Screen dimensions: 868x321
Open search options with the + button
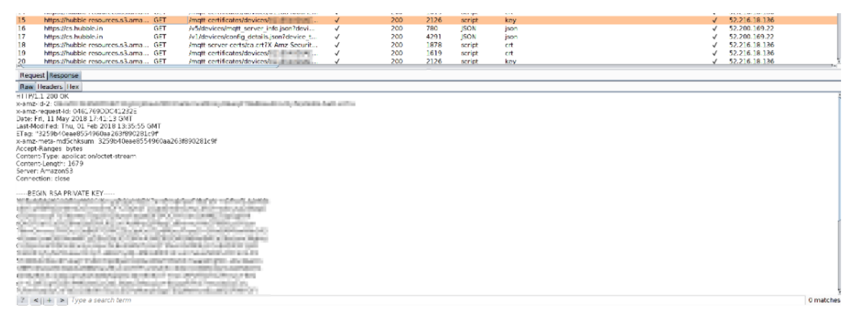coord(49,300)
